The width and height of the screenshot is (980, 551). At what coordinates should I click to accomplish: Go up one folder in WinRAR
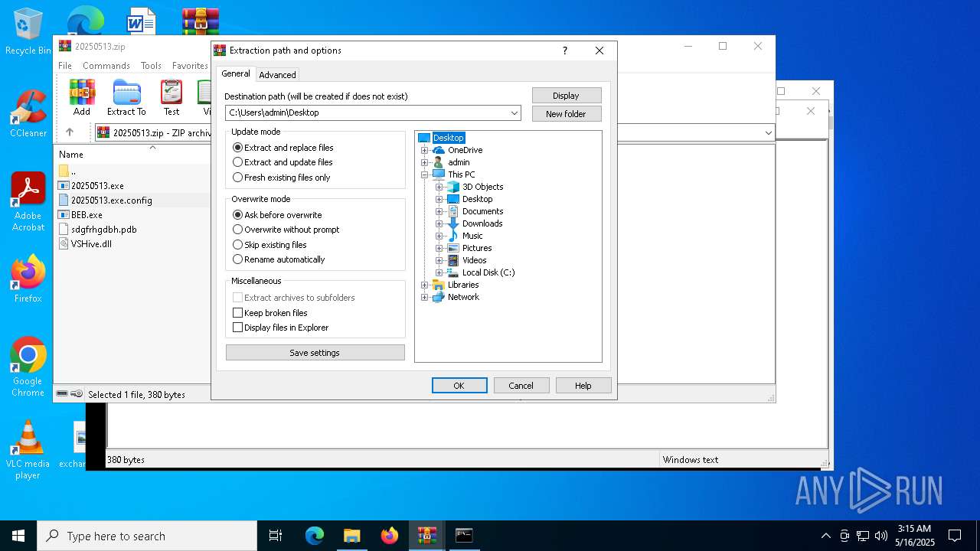70,132
